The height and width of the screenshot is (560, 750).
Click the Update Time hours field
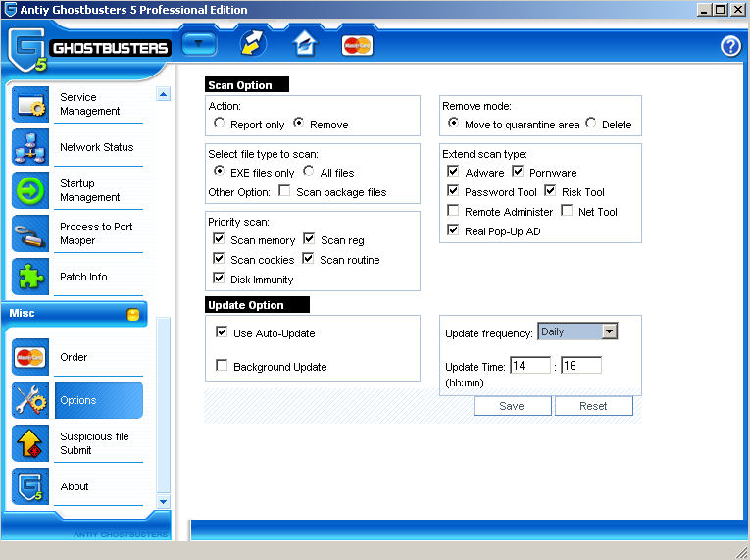coord(530,365)
